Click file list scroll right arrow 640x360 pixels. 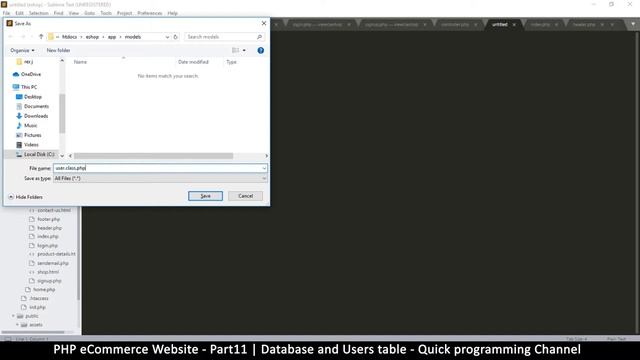pos(267,156)
